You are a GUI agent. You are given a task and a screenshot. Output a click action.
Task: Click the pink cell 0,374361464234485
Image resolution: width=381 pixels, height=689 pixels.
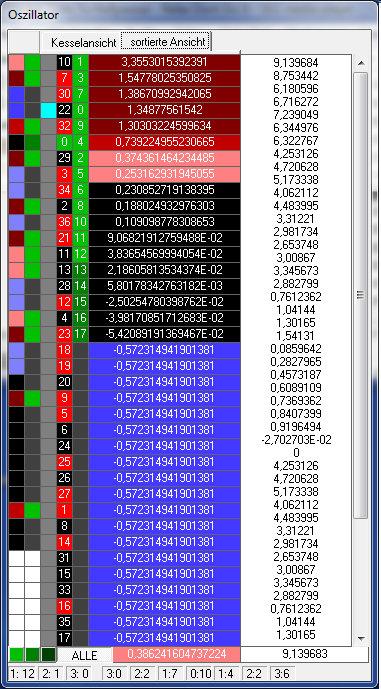[164, 158]
